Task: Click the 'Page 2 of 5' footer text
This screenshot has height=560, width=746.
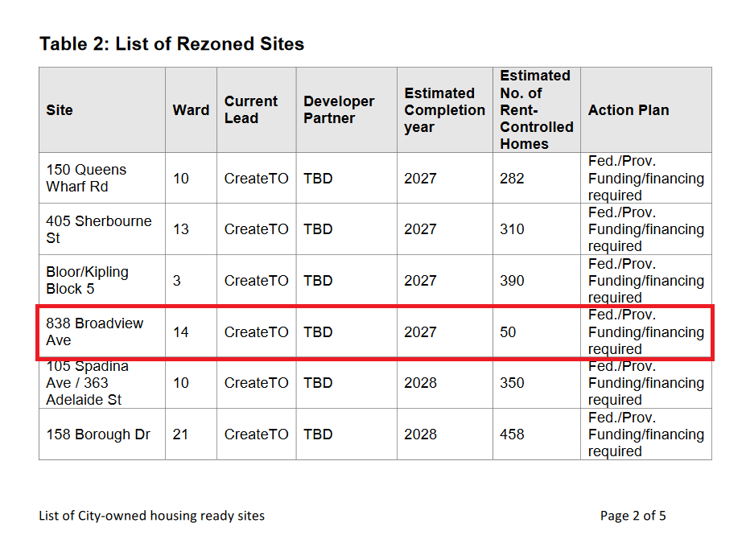Action: (x=633, y=516)
